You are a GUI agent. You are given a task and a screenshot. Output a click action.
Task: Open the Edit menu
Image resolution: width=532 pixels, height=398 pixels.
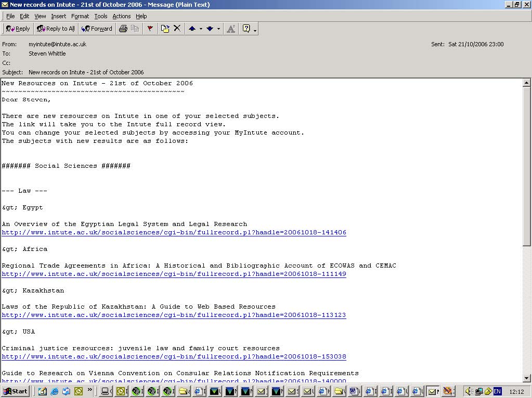(x=24, y=16)
